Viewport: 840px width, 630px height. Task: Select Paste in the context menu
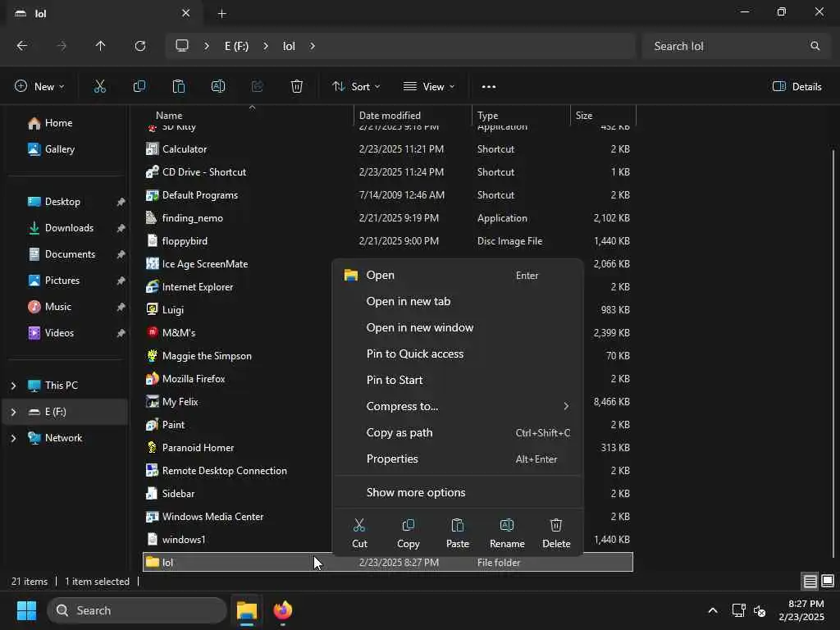tap(458, 533)
